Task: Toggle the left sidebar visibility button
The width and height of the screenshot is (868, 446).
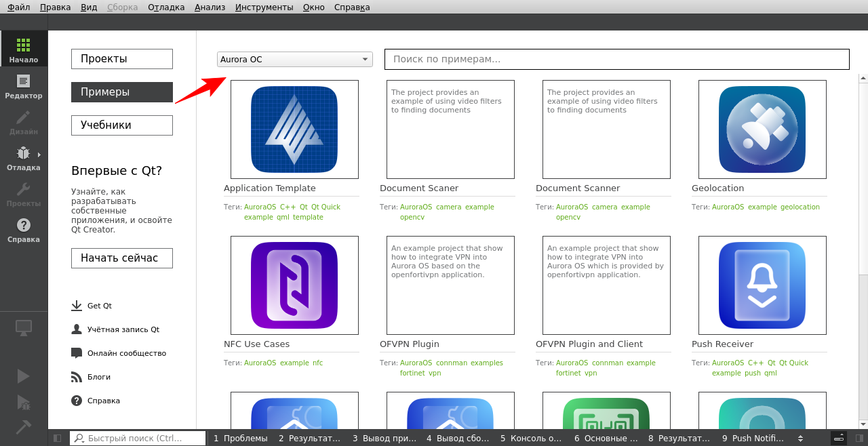Action: tap(58, 439)
